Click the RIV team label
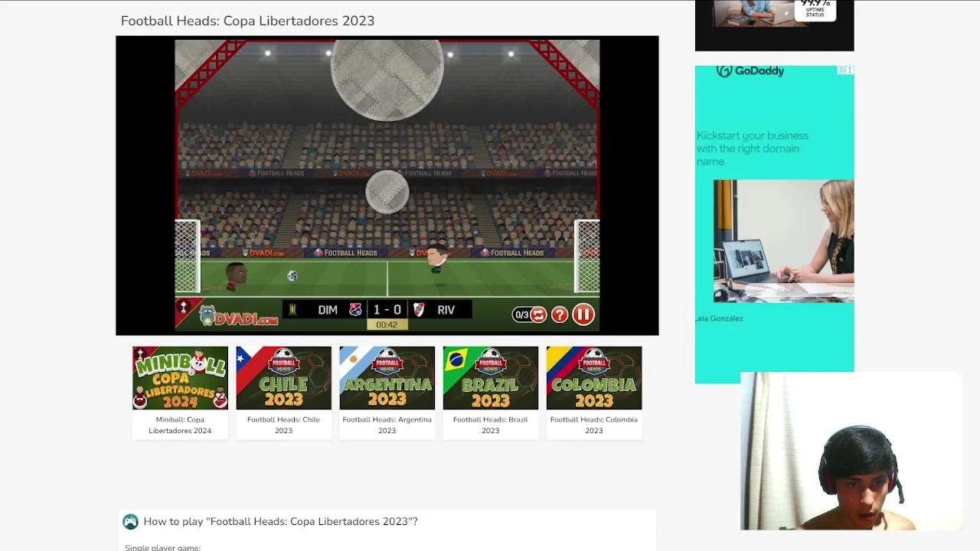Screen dimensions: 980x551 click(446, 309)
